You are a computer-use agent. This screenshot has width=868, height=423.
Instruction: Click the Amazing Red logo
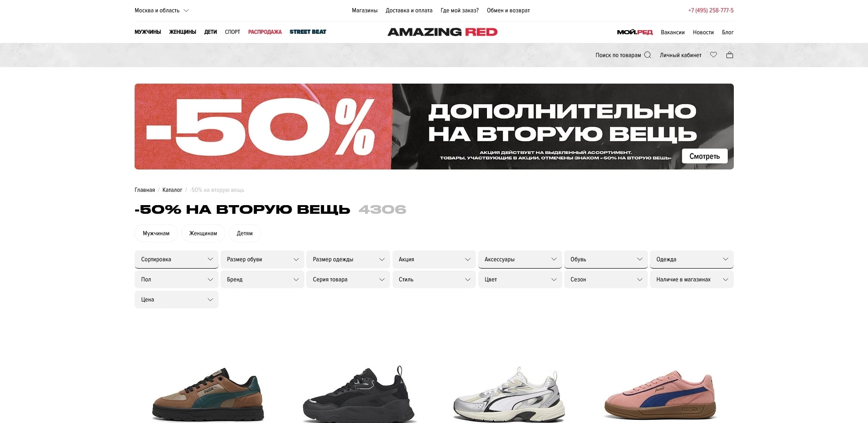[442, 32]
